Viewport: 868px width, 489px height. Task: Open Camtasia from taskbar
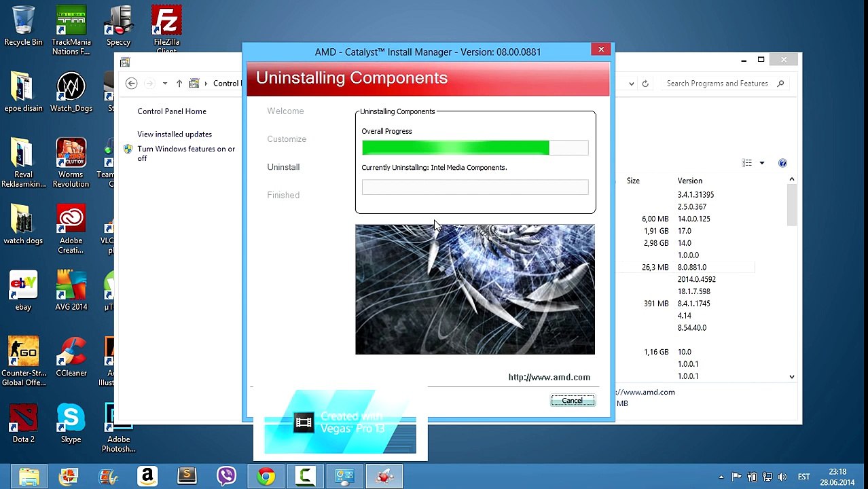pos(305,476)
